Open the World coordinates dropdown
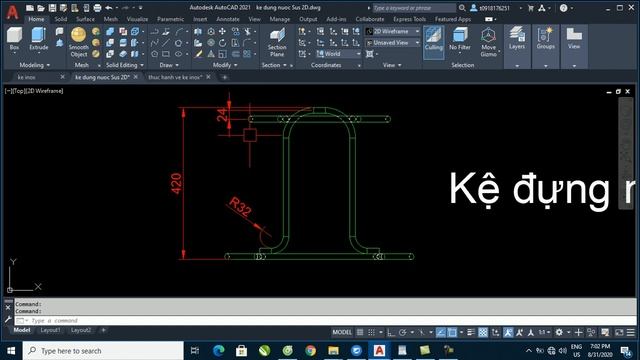 pyautogui.click(x=338, y=54)
